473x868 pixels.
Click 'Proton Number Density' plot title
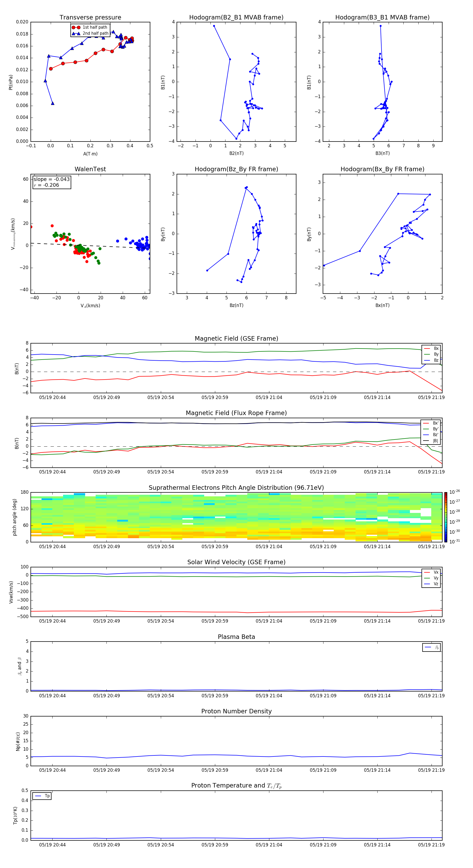(x=236, y=711)
